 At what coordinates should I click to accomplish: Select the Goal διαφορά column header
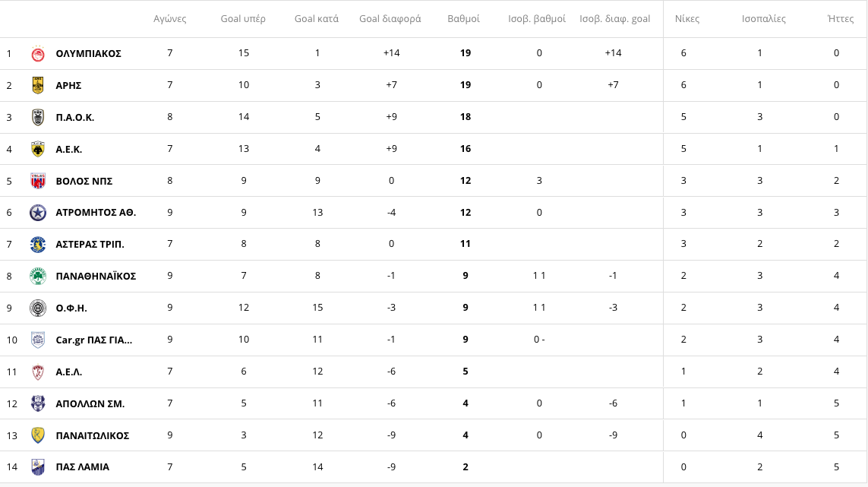[x=390, y=19]
